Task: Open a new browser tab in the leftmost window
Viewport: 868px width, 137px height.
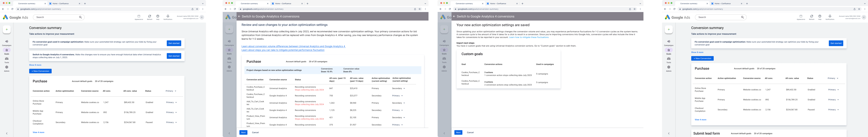Action: (85, 3)
